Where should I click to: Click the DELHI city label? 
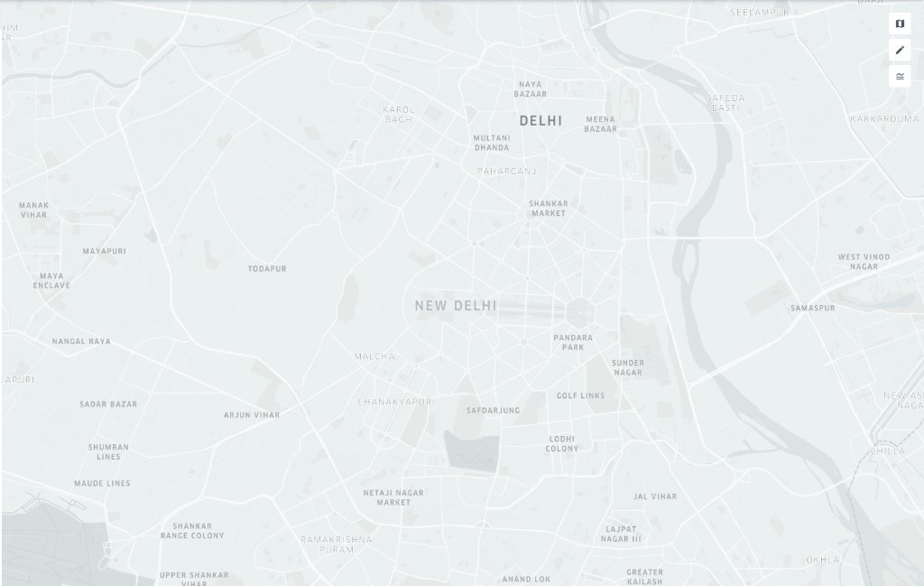(541, 121)
